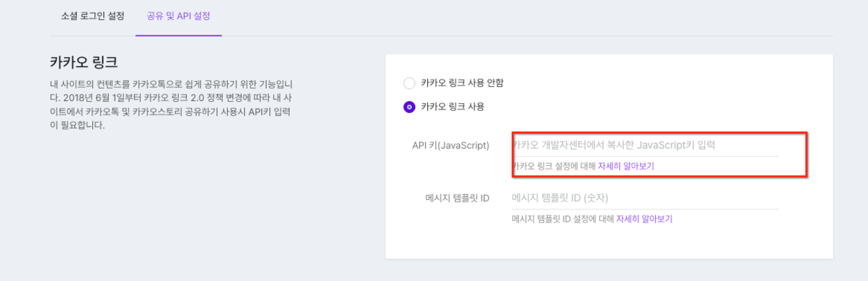The width and height of the screenshot is (868, 281).
Task: Click the red highlight box border
Action: pos(806,154)
